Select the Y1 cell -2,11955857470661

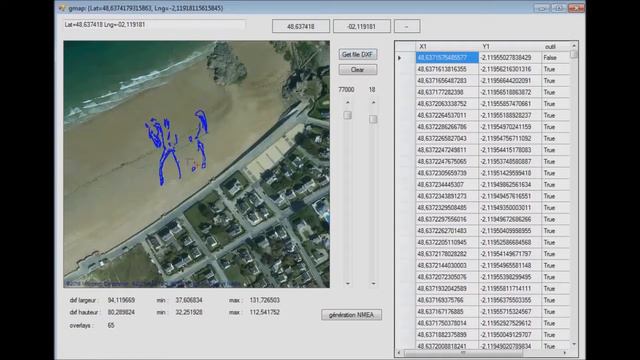pyautogui.click(x=510, y=104)
